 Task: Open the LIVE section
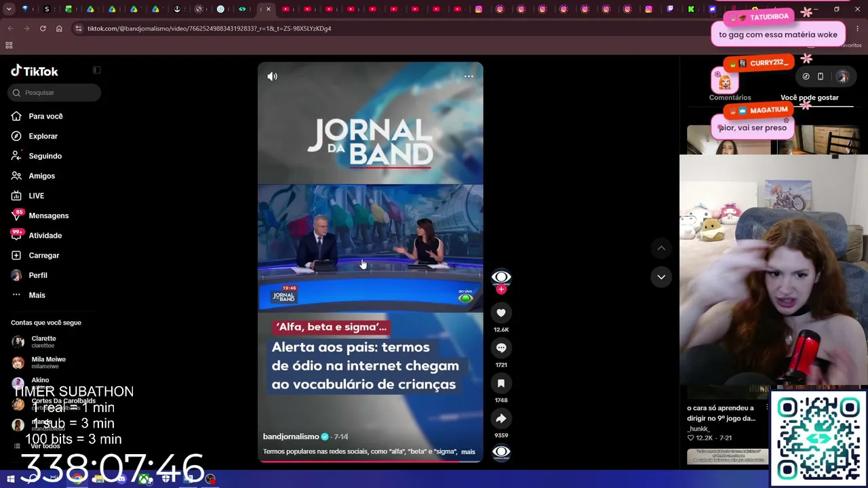pyautogui.click(x=36, y=196)
